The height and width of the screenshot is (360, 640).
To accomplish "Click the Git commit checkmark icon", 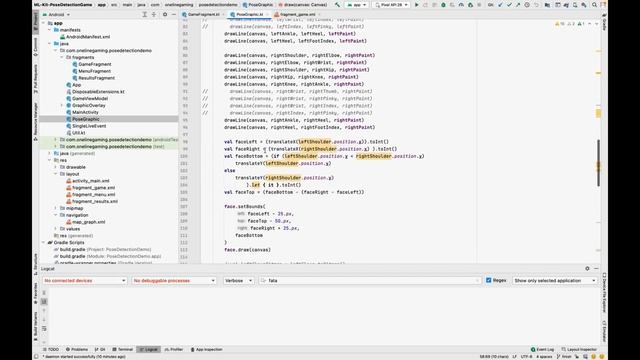I will (x=509, y=5).
